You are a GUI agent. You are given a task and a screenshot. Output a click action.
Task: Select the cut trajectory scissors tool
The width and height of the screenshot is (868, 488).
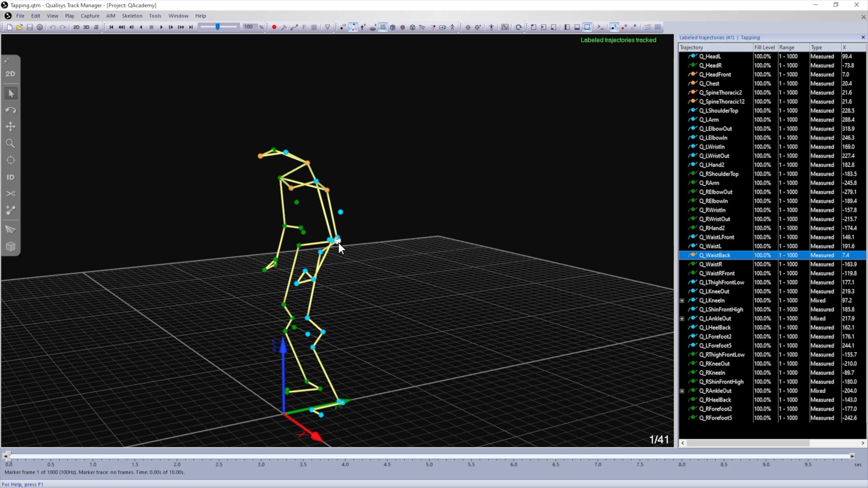click(x=10, y=193)
